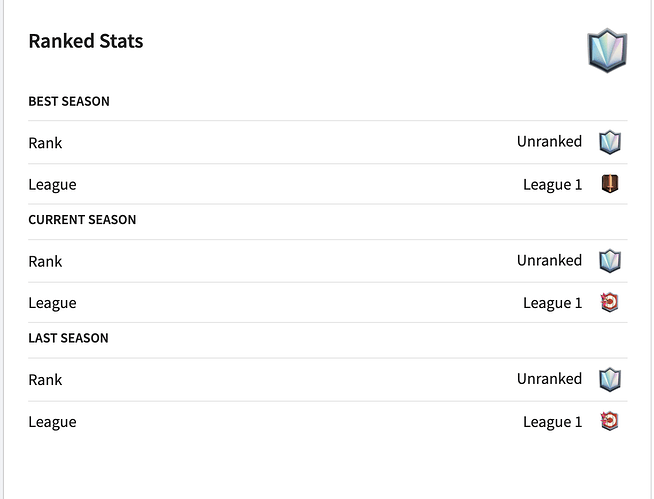This screenshot has height=499, width=654.
Task: Click Rank row label in Best Season
Action: [45, 143]
